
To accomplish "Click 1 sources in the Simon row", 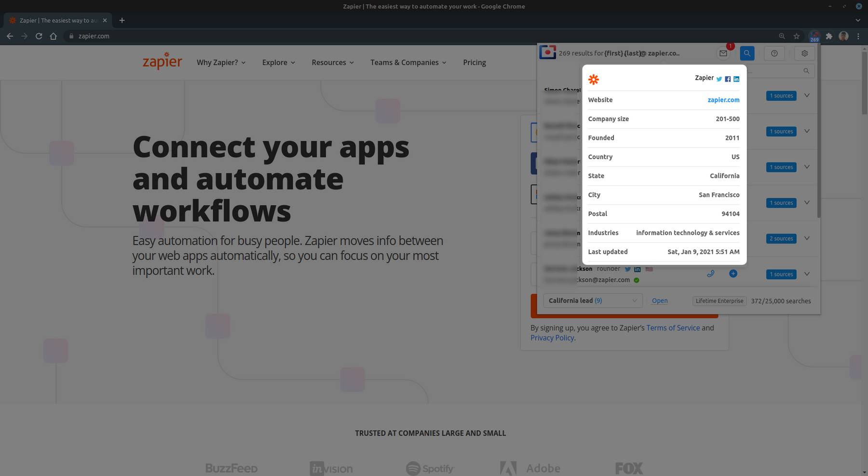I will (781, 96).
